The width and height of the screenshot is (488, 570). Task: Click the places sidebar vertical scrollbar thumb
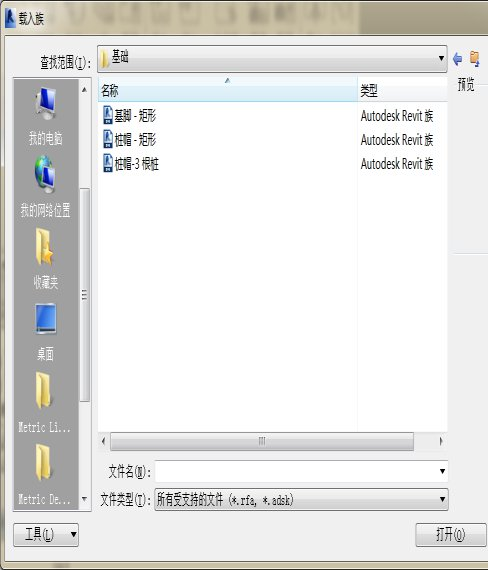[84, 295]
